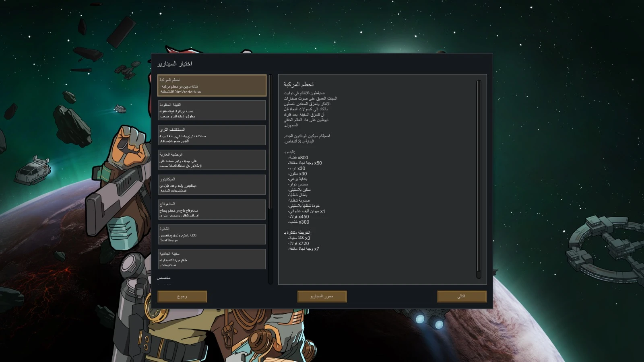Viewport: 644px width, 362px height.
Task: Click the البدء بـ starting items label
Action: click(x=289, y=152)
